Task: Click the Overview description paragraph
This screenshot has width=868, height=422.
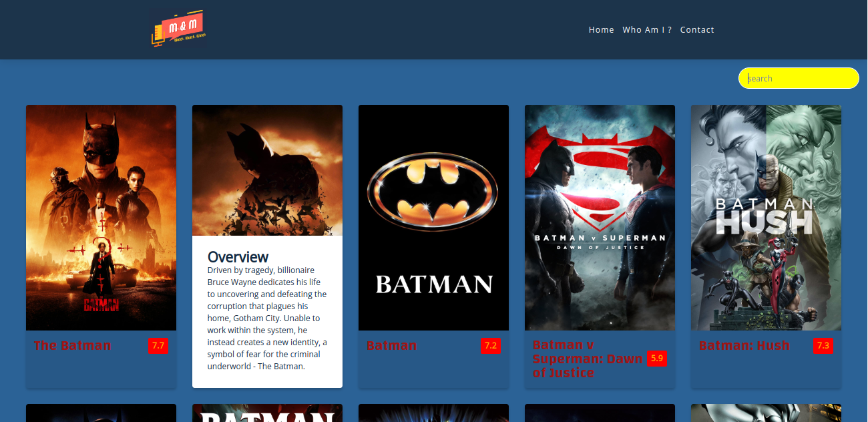Action: (x=267, y=319)
